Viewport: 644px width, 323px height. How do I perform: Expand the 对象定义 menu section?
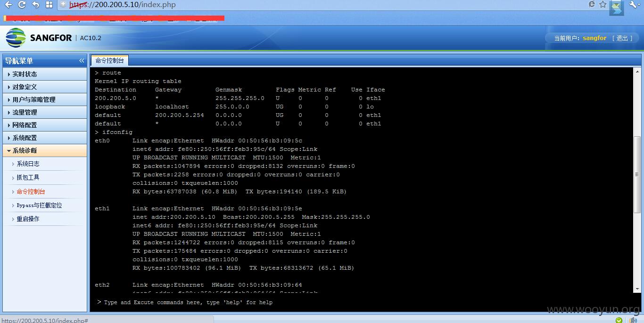(45, 87)
